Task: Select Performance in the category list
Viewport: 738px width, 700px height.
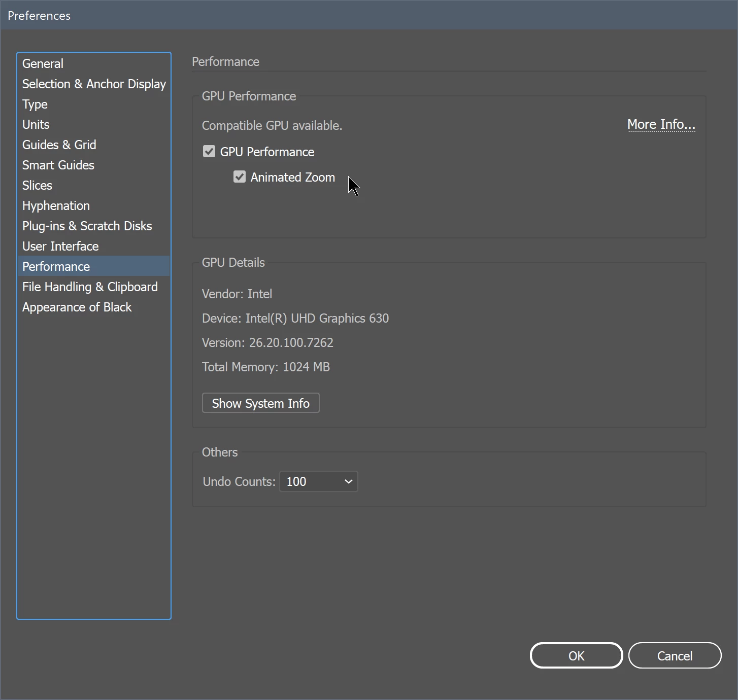Action: (x=94, y=266)
